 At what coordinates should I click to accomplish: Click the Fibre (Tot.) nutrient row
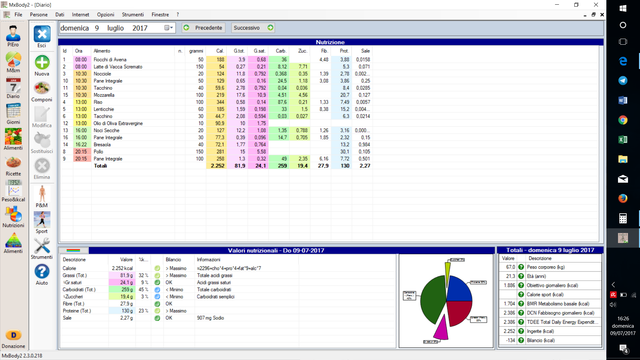[x=180, y=304]
